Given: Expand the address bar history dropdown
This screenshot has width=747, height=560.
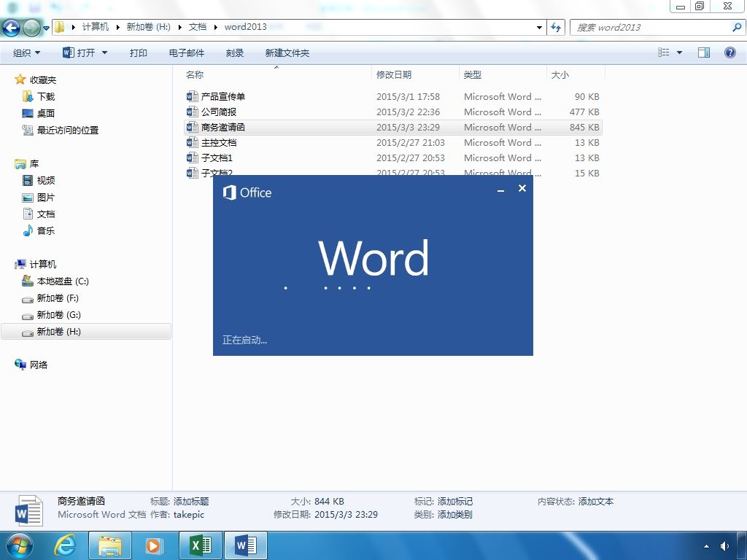Looking at the screenshot, I should coord(539,28).
